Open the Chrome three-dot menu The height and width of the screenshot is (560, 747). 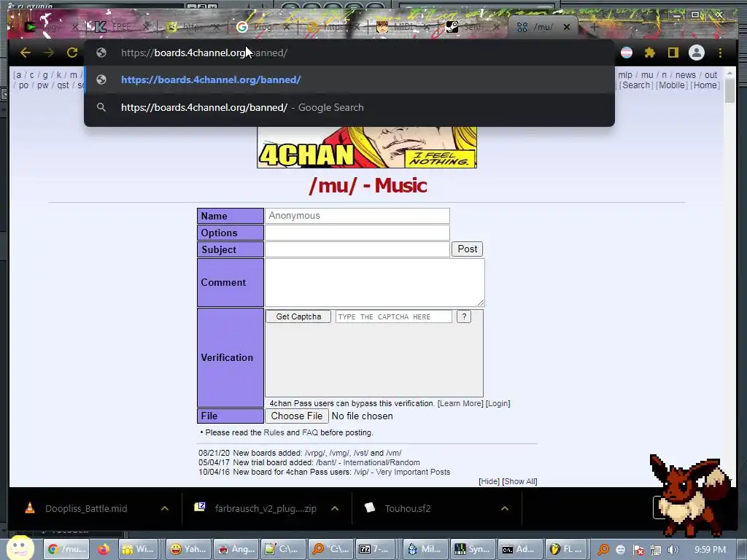[x=720, y=52]
